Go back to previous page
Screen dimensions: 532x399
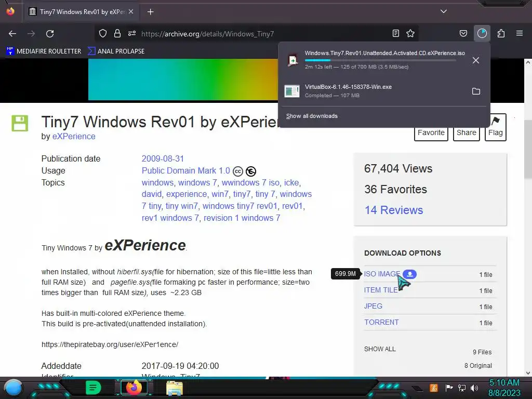click(x=12, y=34)
